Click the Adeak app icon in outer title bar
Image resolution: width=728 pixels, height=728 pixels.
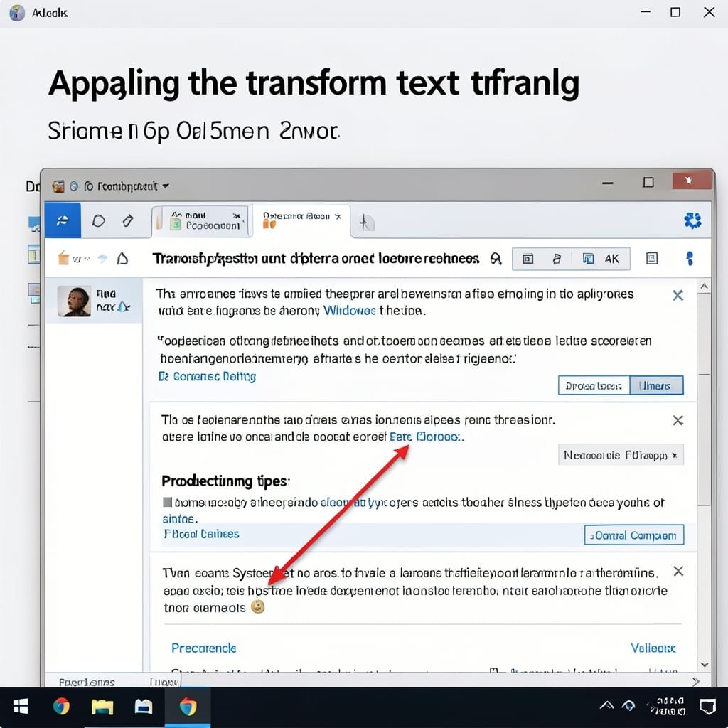point(17,13)
